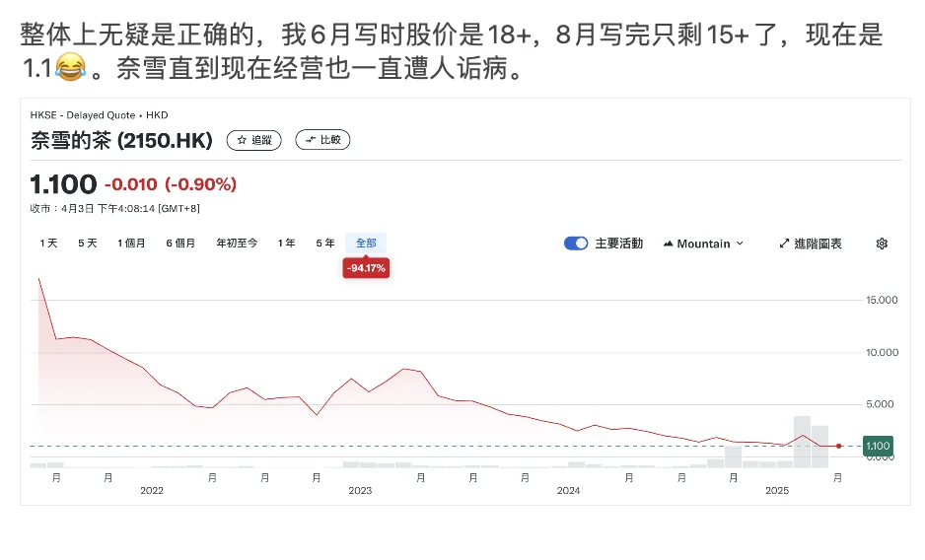This screenshot has height=560, width=925.
Task: Click the 2025 year label
Action: tap(777, 490)
